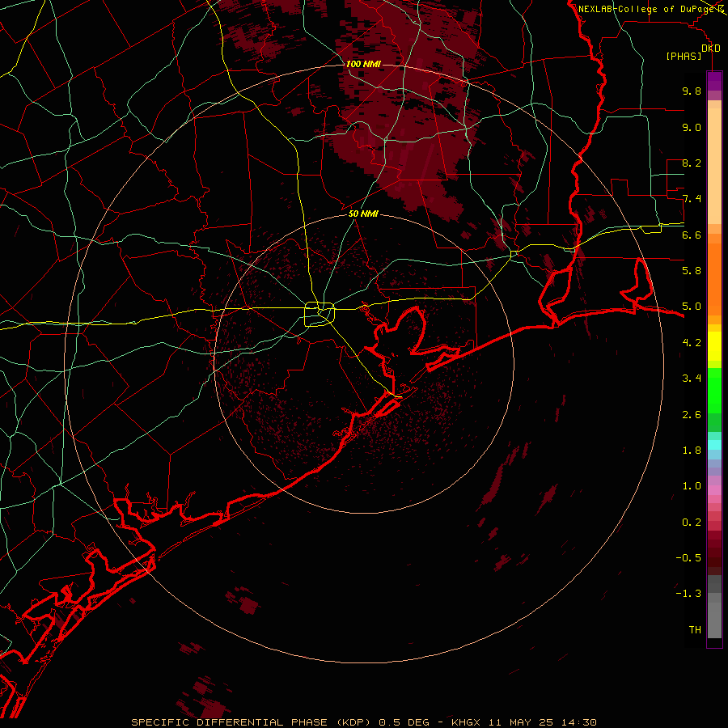728x728 pixels.
Task: Select the 7.4 scale value
Action: 692,199
